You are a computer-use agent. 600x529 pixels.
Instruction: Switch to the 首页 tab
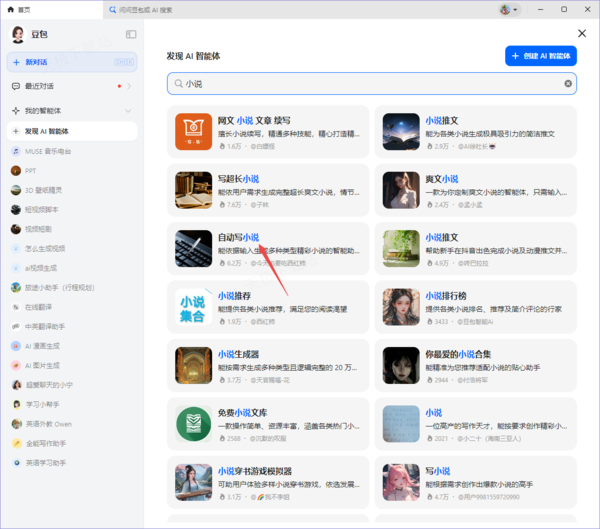coord(24,9)
